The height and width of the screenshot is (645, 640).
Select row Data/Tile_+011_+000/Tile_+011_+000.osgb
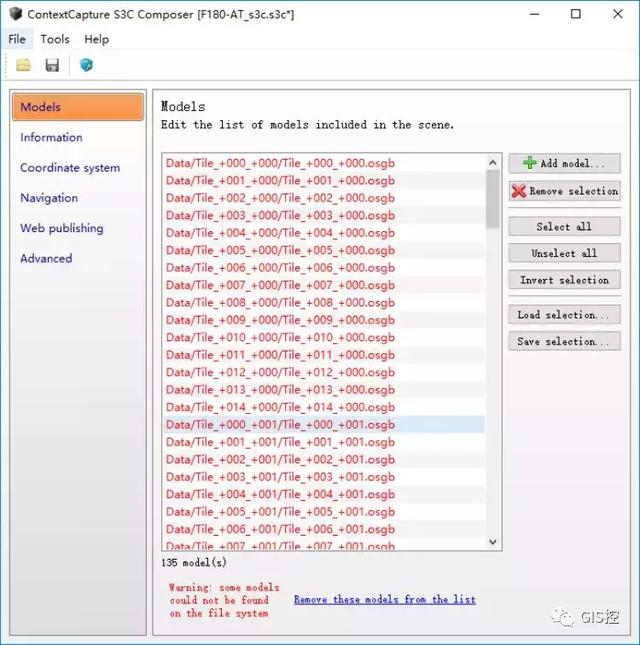tap(324, 355)
